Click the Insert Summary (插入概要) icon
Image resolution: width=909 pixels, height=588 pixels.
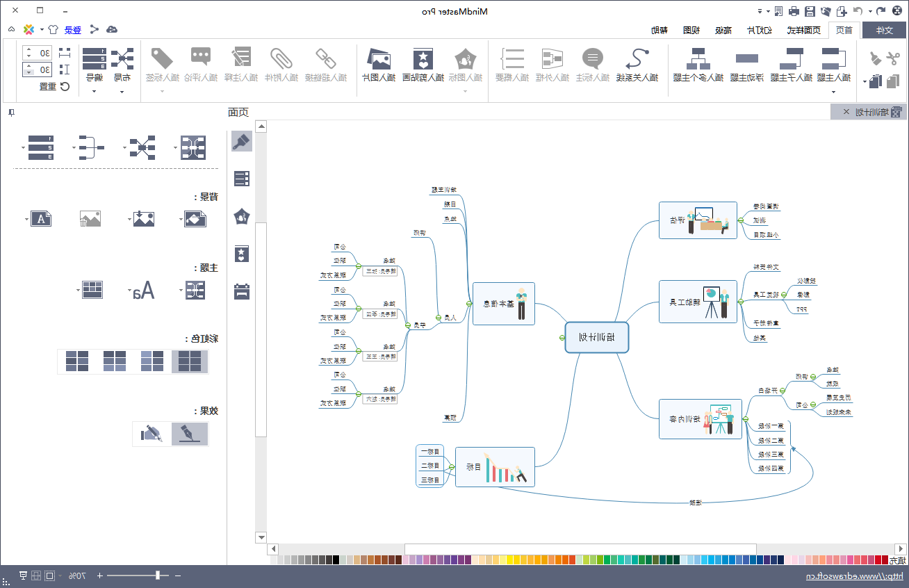[x=514, y=58]
